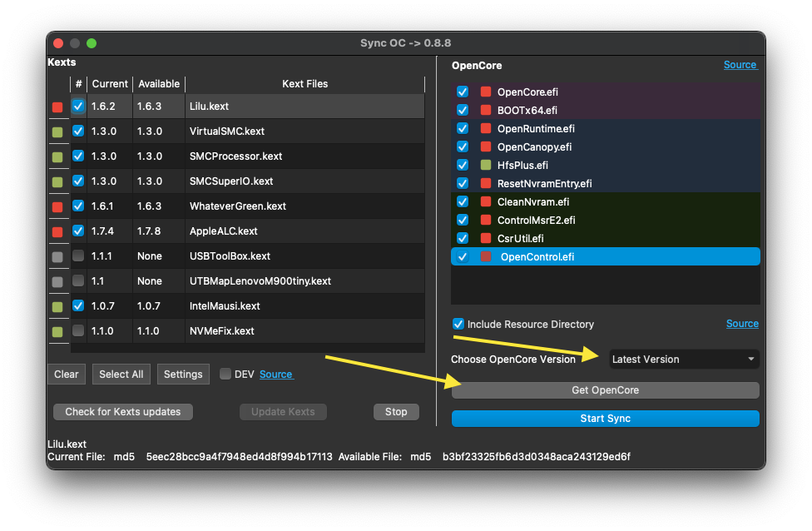Uncheck the Lilu.kext checkbox
This screenshot has height=531, width=812.
point(78,106)
